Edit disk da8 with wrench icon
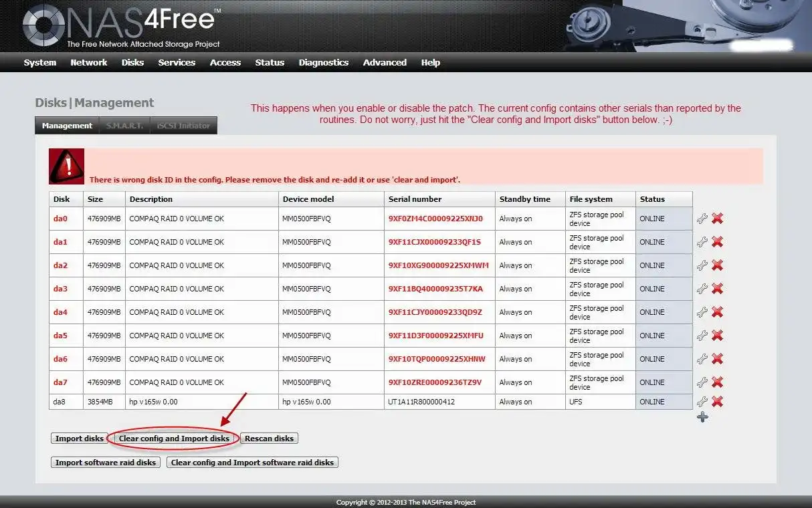 tap(702, 402)
